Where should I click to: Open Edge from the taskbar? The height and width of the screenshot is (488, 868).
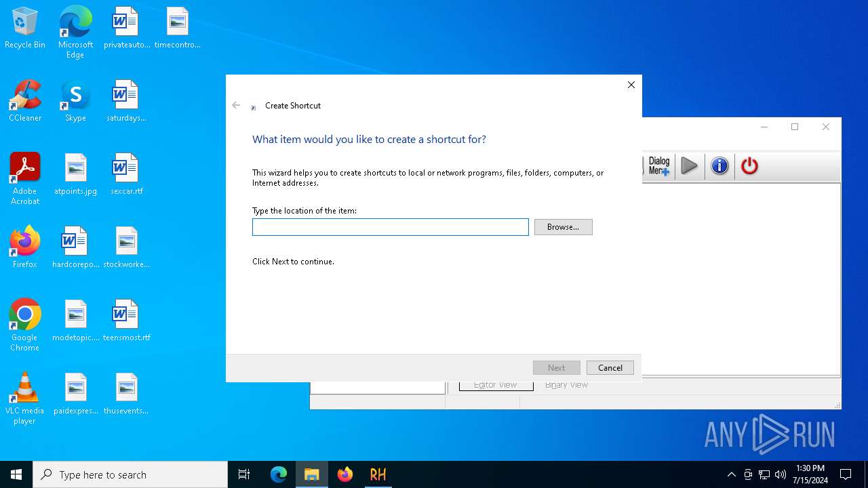coord(279,474)
